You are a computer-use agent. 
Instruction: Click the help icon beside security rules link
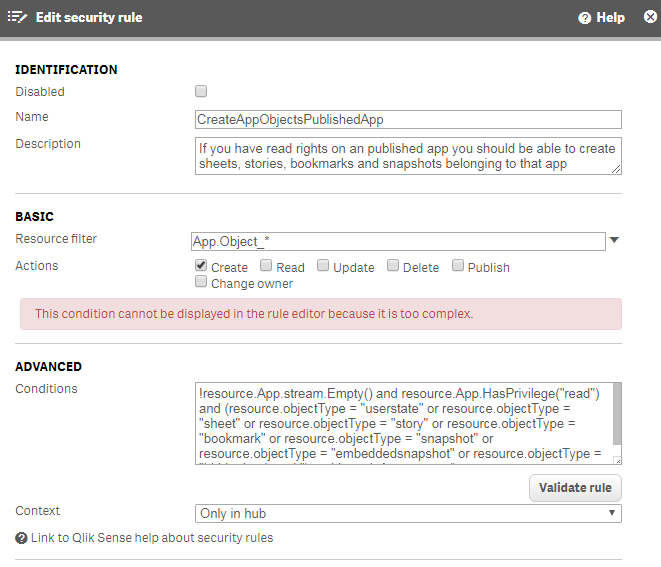[21, 538]
